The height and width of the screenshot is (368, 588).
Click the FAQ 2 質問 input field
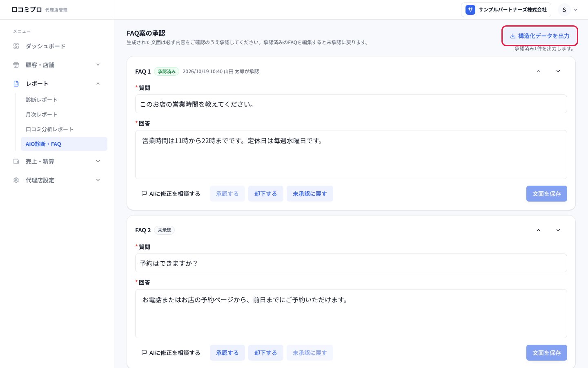[x=351, y=263]
